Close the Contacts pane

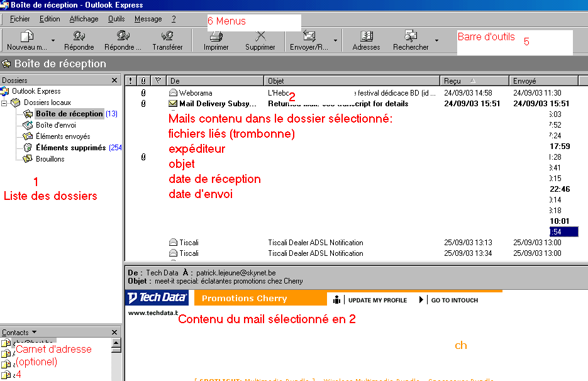pos(114,332)
